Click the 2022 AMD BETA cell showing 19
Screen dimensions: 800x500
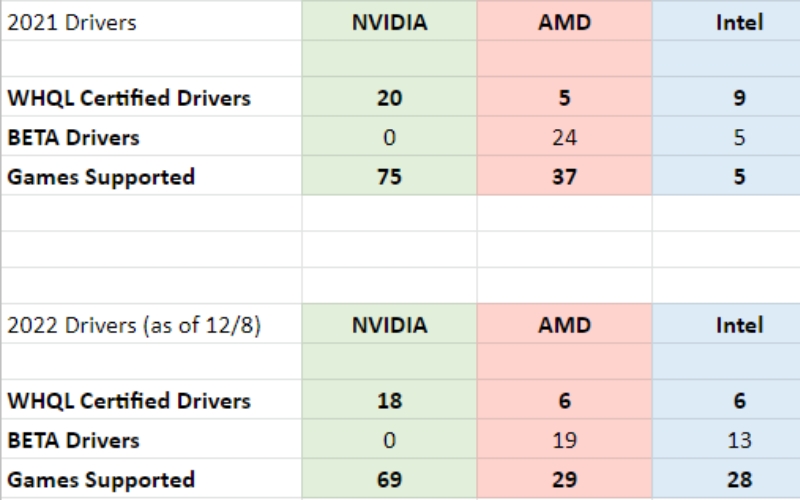(x=564, y=440)
